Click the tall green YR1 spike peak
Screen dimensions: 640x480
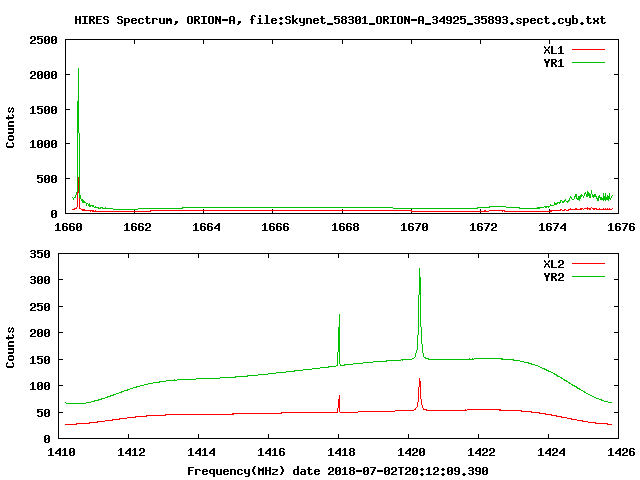point(78,69)
